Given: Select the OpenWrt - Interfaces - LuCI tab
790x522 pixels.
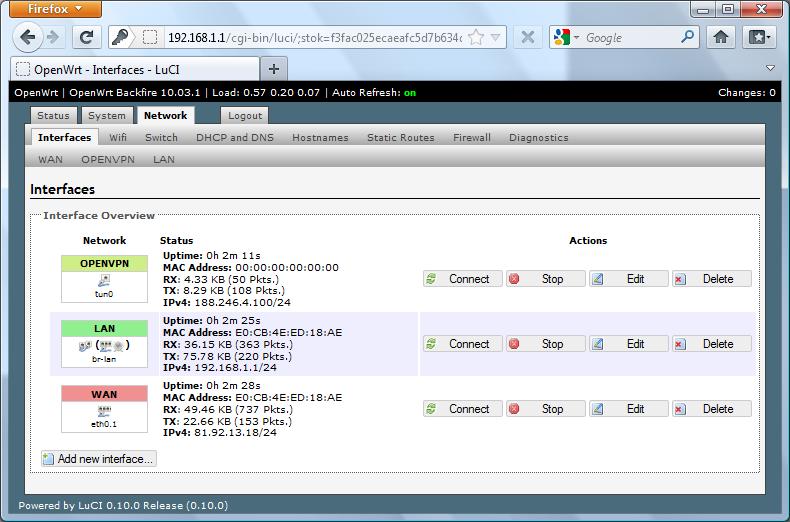Looking at the screenshot, I should [135, 69].
